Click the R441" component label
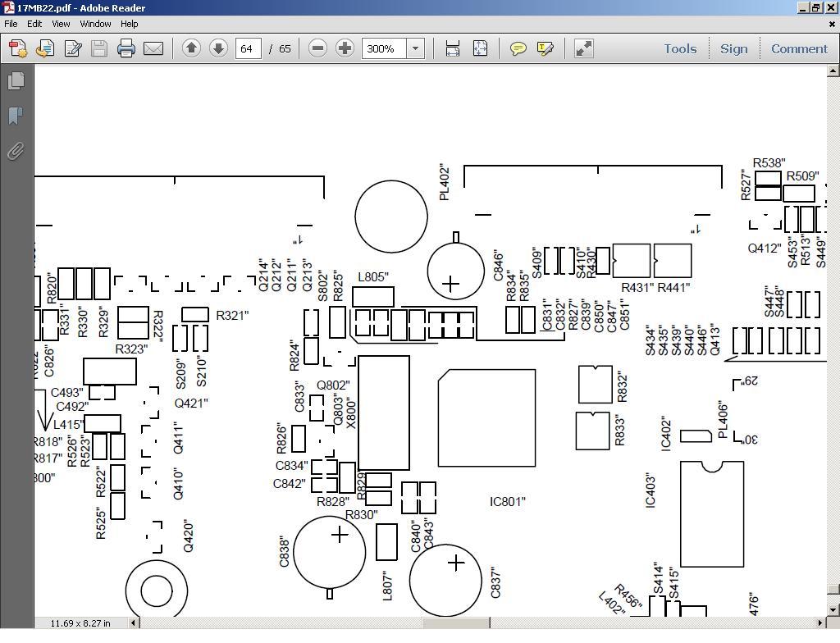 (x=673, y=288)
